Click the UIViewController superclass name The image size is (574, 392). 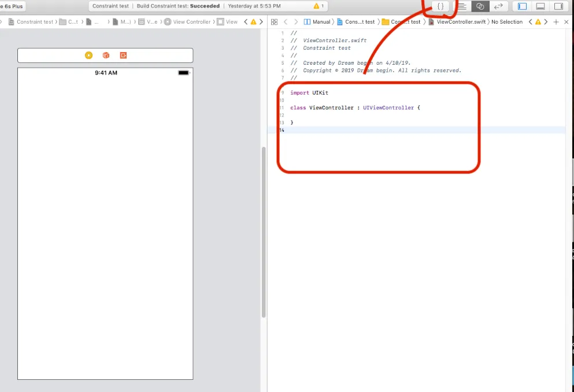point(388,108)
